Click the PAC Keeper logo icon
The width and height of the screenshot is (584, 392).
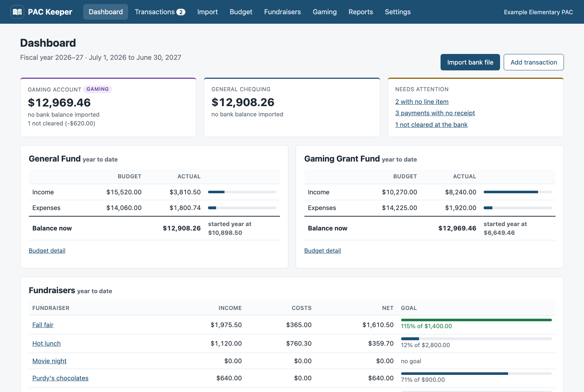[x=18, y=12]
